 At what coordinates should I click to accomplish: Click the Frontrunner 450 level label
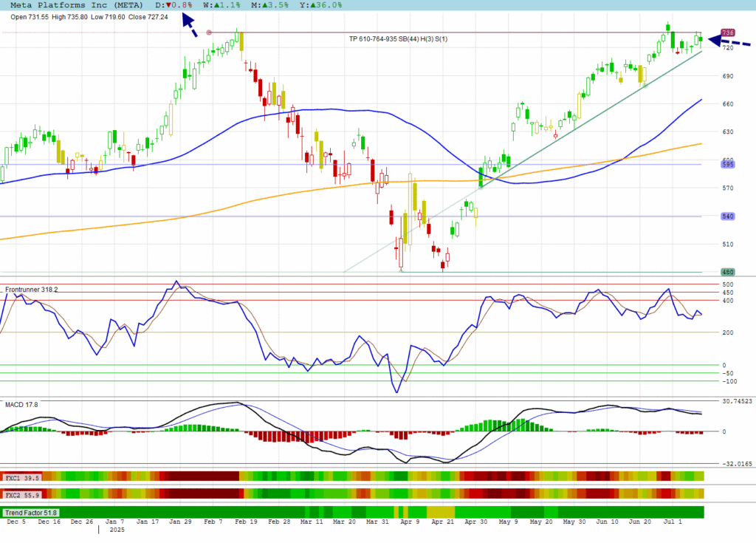click(727, 293)
